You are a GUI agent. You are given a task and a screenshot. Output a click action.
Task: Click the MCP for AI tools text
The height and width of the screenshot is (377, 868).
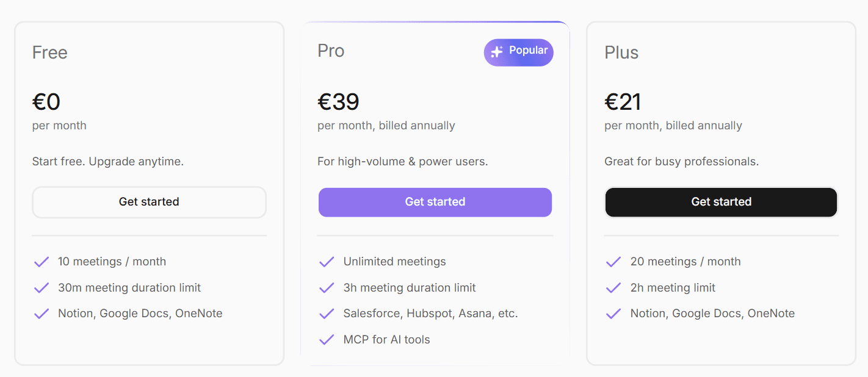pyautogui.click(x=386, y=340)
